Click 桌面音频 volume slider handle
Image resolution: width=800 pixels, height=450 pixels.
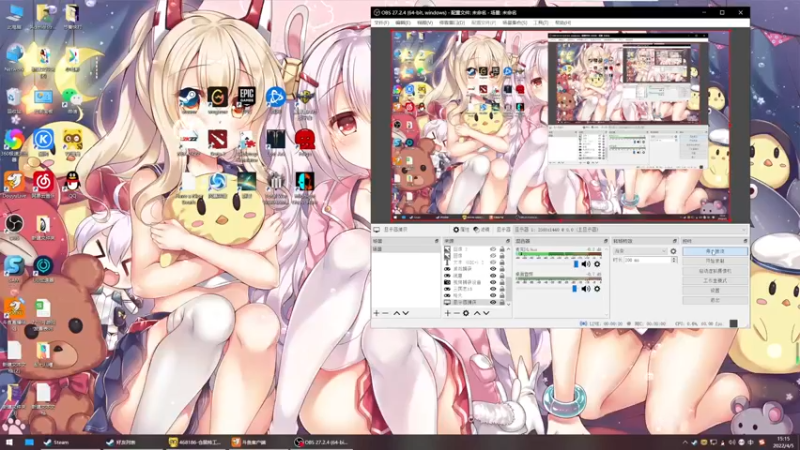pyautogui.click(x=574, y=289)
